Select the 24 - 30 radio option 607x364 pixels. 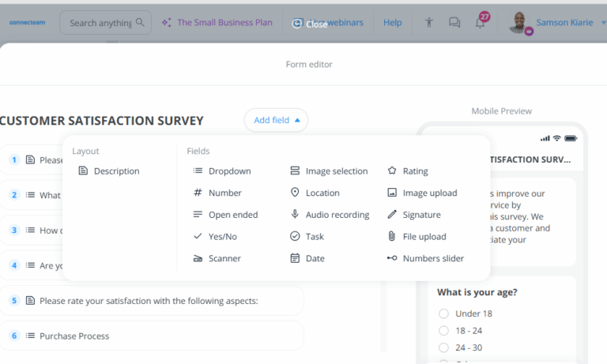pyautogui.click(x=443, y=347)
